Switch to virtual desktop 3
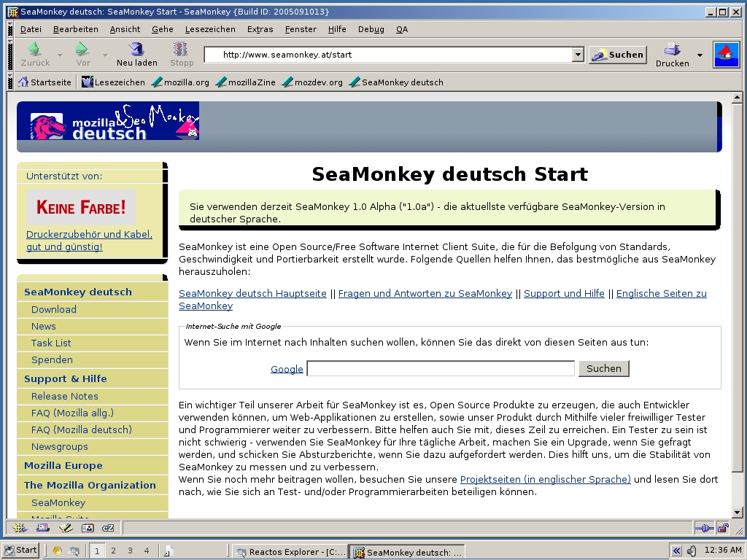The height and width of the screenshot is (560, 747). tap(130, 551)
